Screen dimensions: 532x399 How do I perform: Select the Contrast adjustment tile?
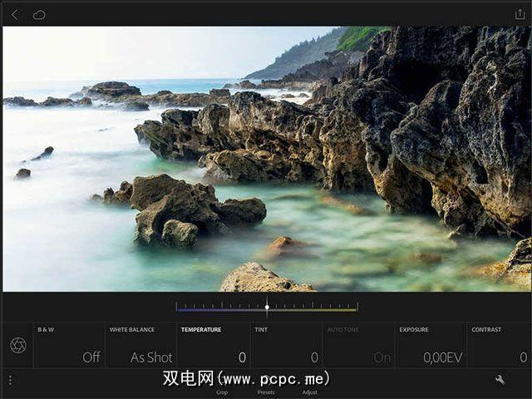(x=500, y=345)
